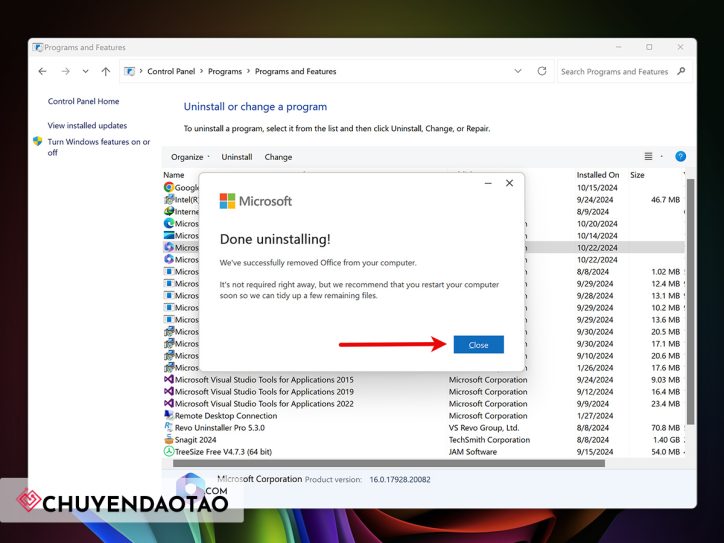The height and width of the screenshot is (543, 724).
Task: Click the Close button in the uninstall dialog
Action: click(478, 344)
